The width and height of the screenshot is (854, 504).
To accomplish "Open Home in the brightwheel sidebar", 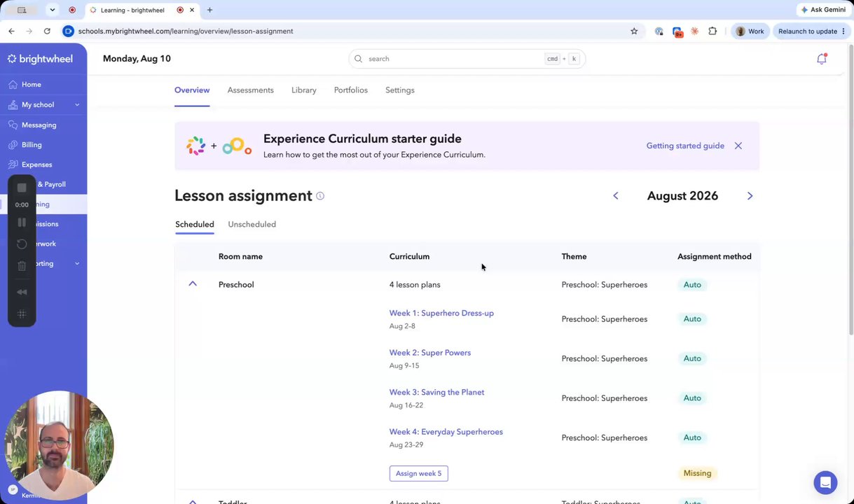I will [x=31, y=85].
